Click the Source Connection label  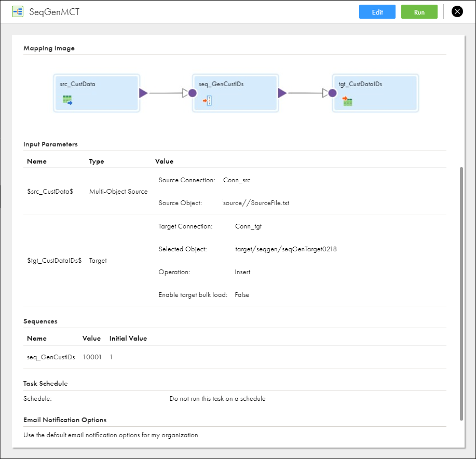[187, 180]
